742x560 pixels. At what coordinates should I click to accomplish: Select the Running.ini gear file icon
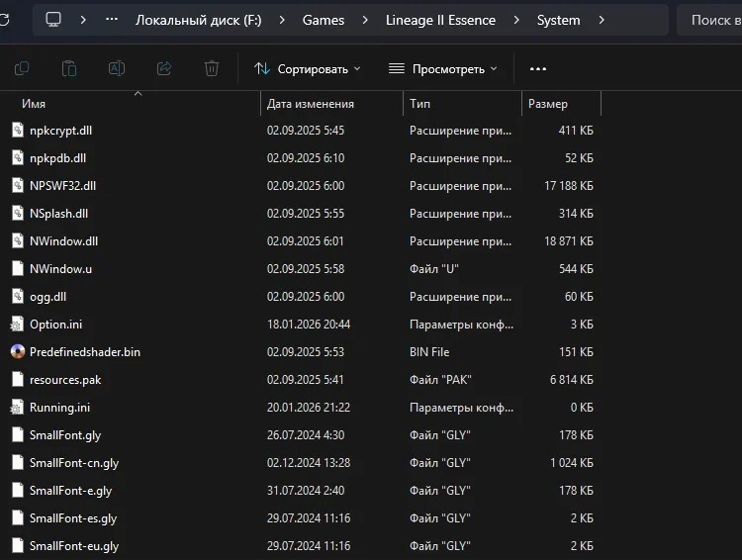[17, 407]
